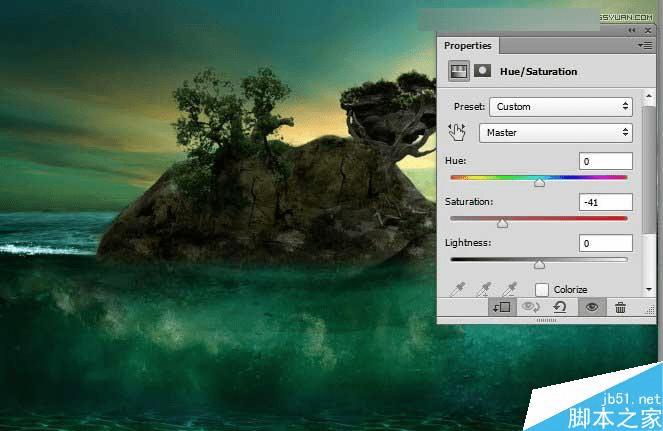Click the Saturation: label
The height and width of the screenshot is (431, 663).
coord(469,202)
